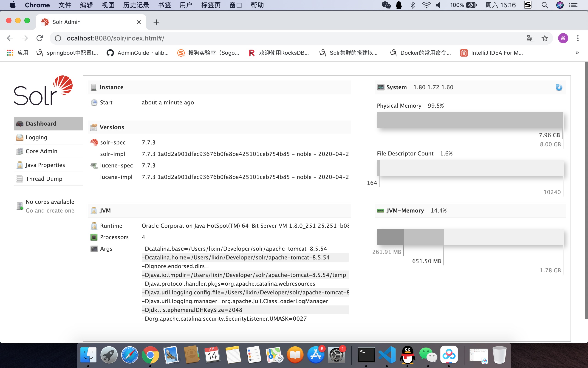Screen dimensions: 588x368
Task: Click the JVM-Memory usage bar
Action: (x=470, y=237)
